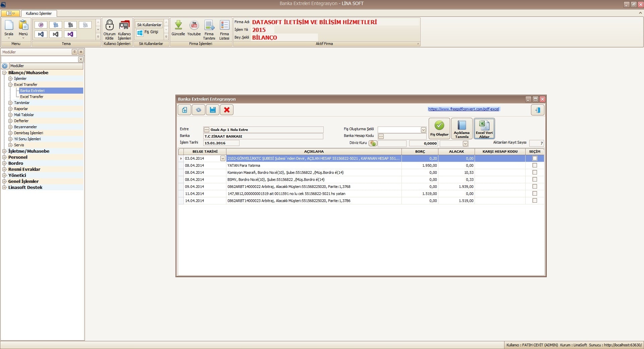The width and height of the screenshot is (644, 349).
Task: Click the AÇIKLAMA column header
Action: pyautogui.click(x=314, y=152)
